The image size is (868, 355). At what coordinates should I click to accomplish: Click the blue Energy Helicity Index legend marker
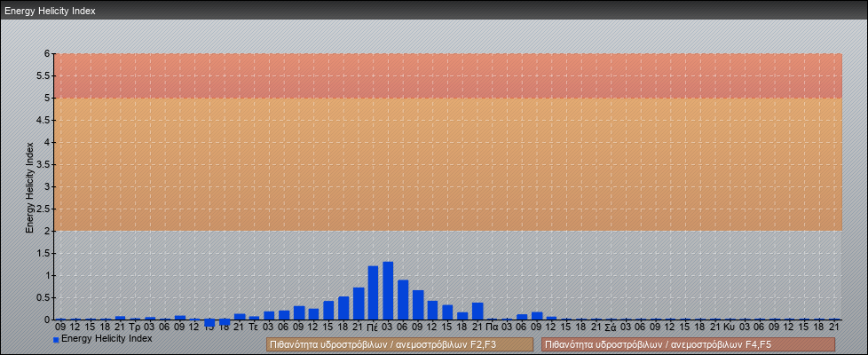56,339
